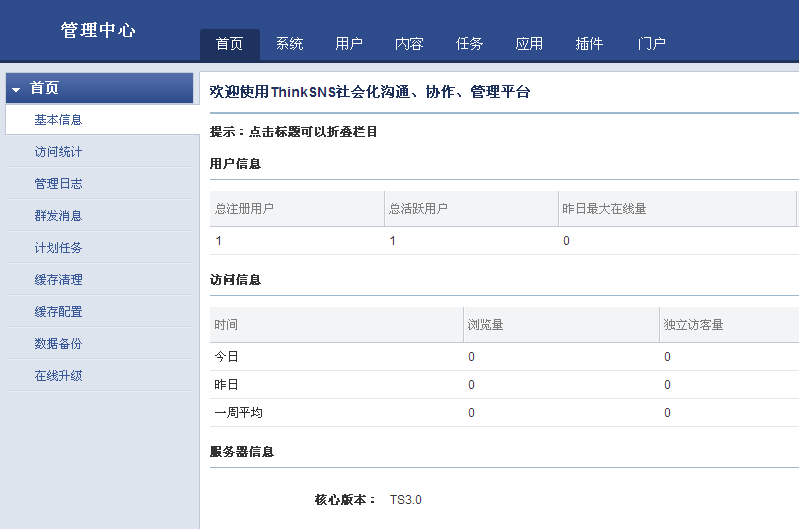This screenshot has width=799, height=529.
Task: Open 计划任务 sidebar link
Action: click(x=58, y=248)
